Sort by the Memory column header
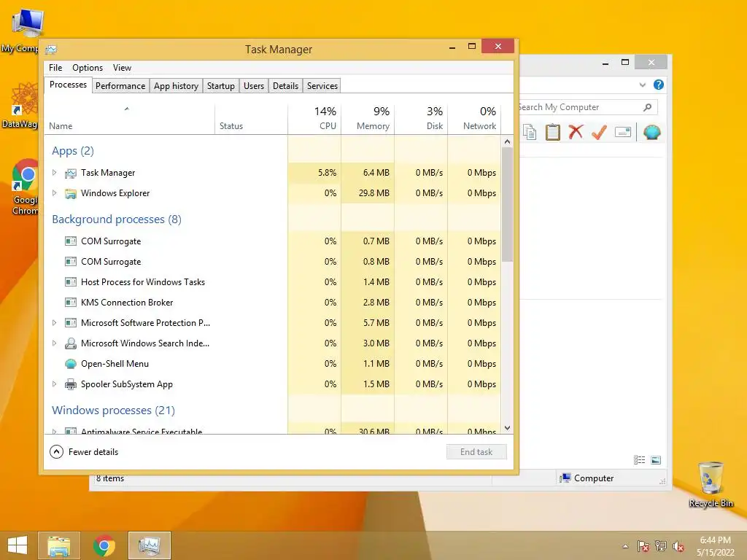Screen dimensions: 747x560 point(368,117)
